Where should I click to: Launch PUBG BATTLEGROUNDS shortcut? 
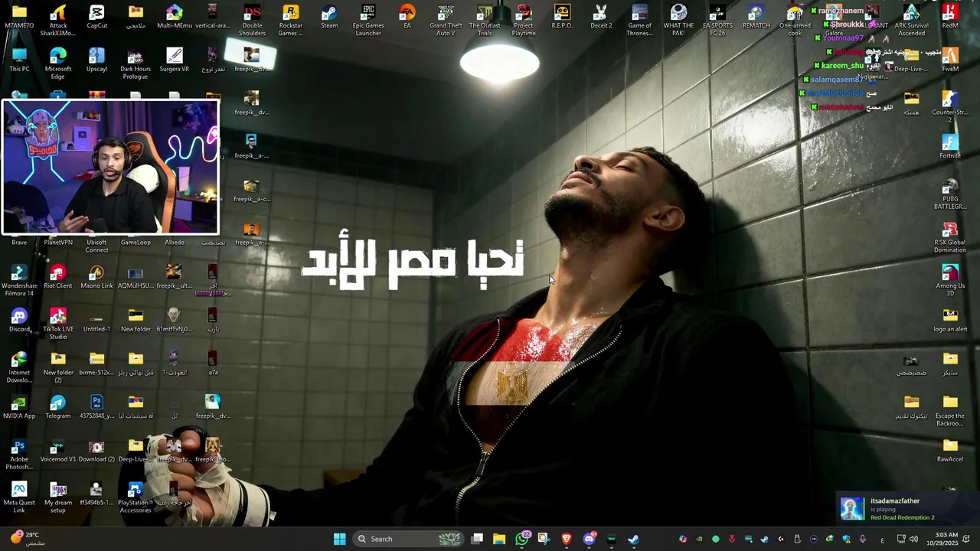950,194
